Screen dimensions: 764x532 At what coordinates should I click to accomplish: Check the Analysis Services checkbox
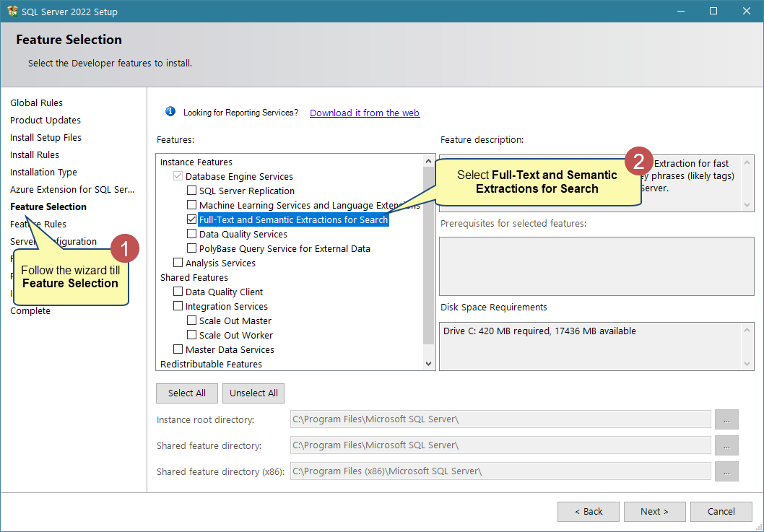point(178,263)
